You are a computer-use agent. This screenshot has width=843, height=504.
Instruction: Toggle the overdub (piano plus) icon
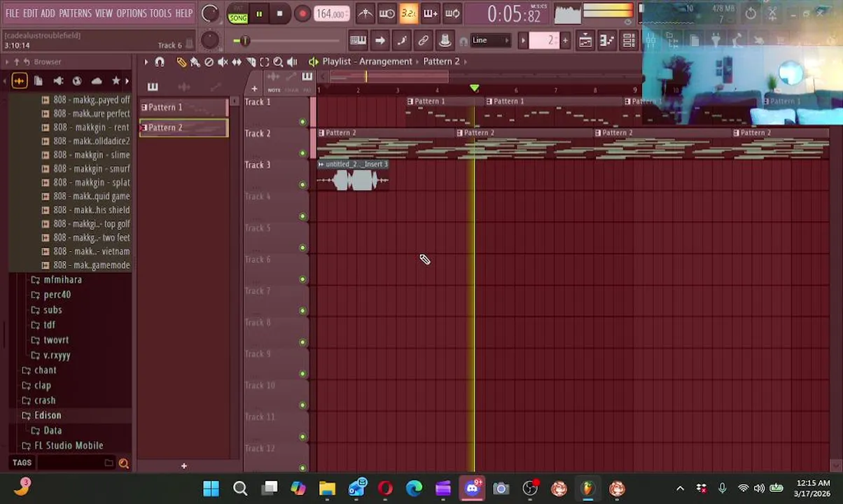(x=431, y=13)
